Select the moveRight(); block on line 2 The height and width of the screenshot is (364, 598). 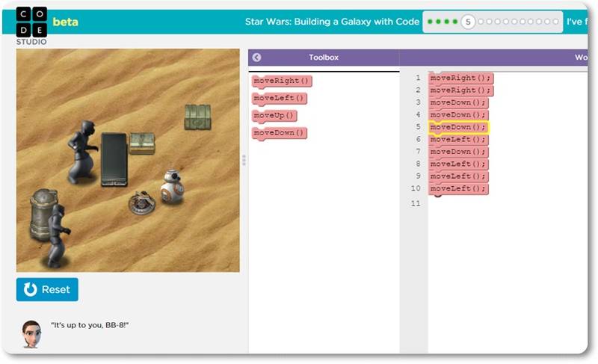pos(460,90)
